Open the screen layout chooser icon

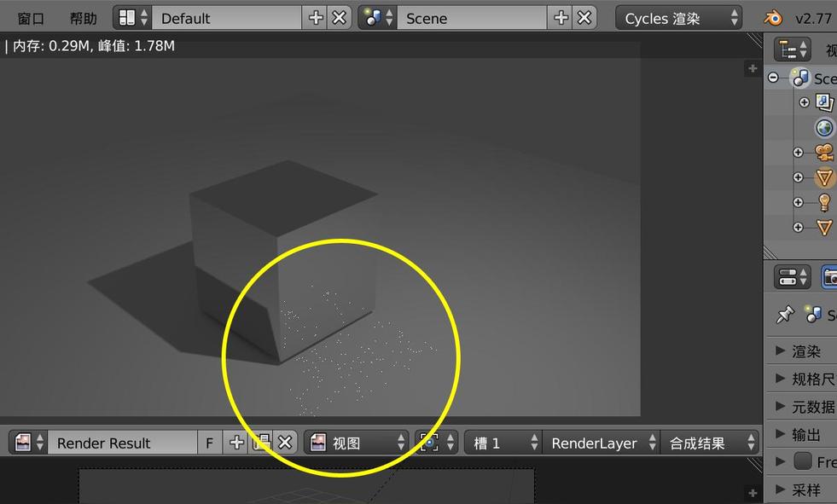[132, 18]
